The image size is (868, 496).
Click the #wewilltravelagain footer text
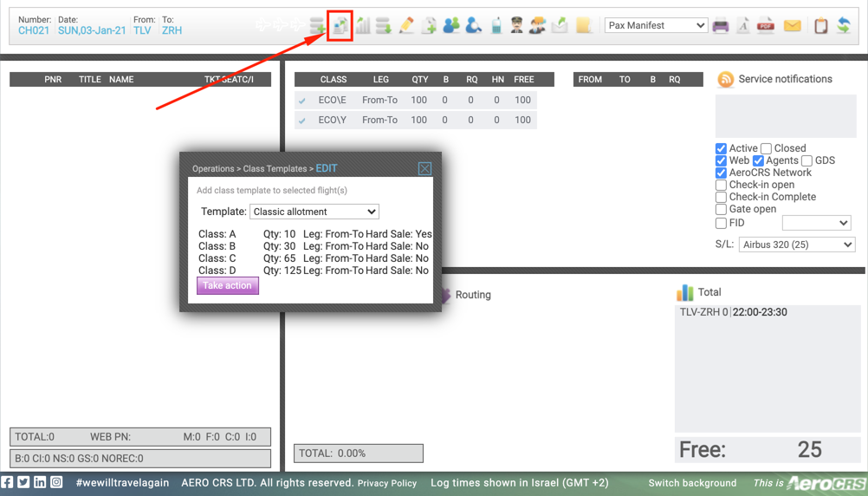click(x=122, y=483)
